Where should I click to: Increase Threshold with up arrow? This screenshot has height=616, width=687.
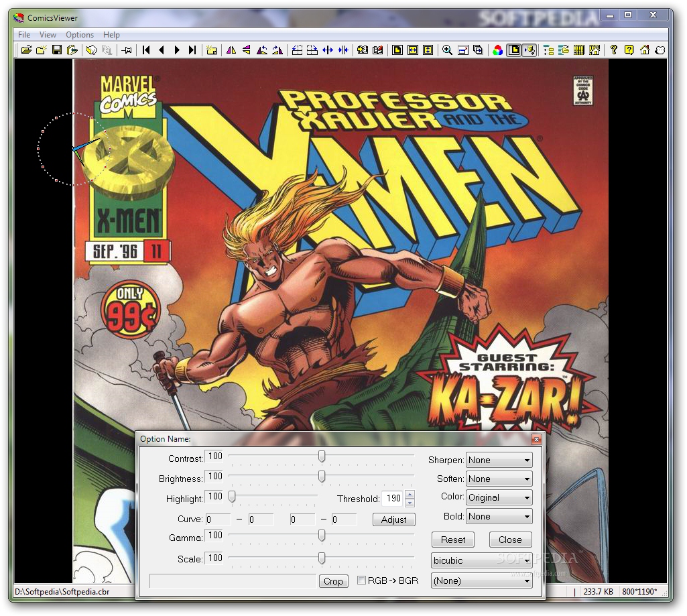(x=410, y=495)
